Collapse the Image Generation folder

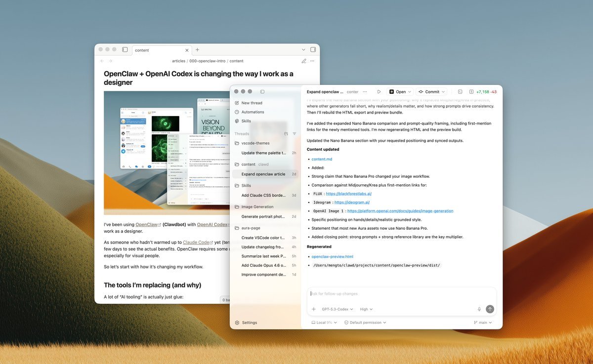click(237, 207)
